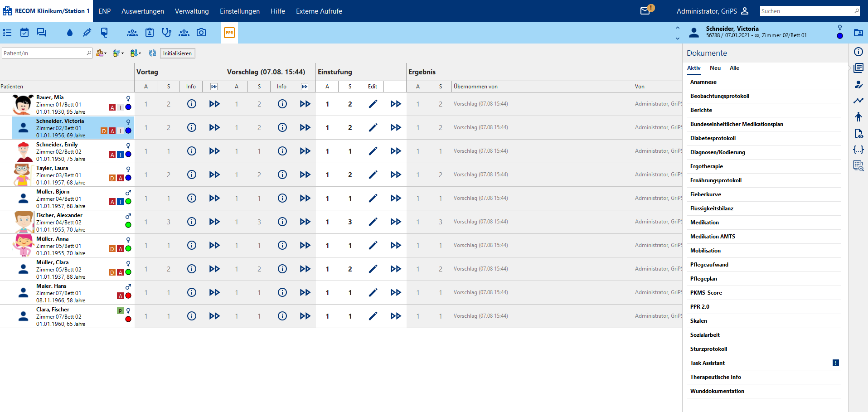The width and height of the screenshot is (868, 412).
Task: Expand the funnel filter dropdown
Action: tap(118, 53)
